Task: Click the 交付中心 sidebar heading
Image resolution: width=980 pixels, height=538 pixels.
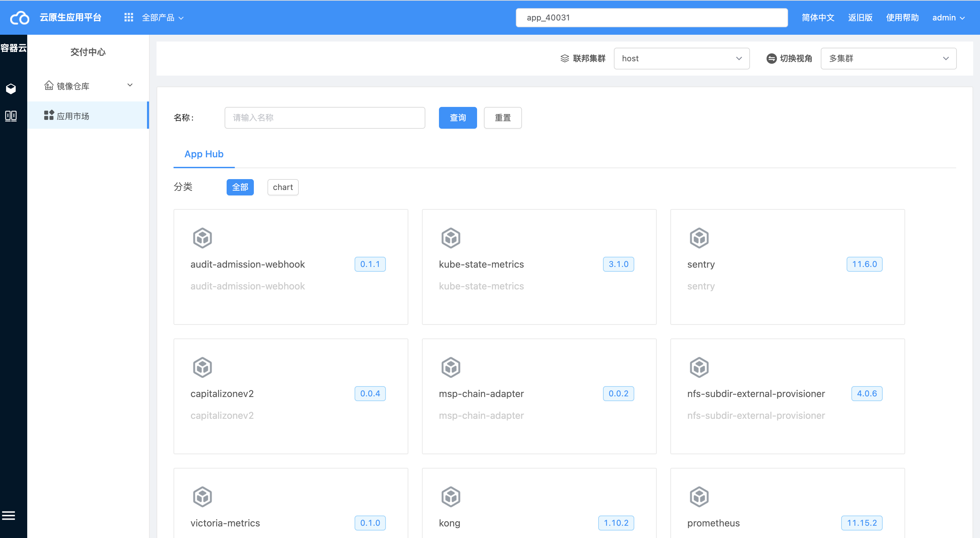Action: pos(88,52)
